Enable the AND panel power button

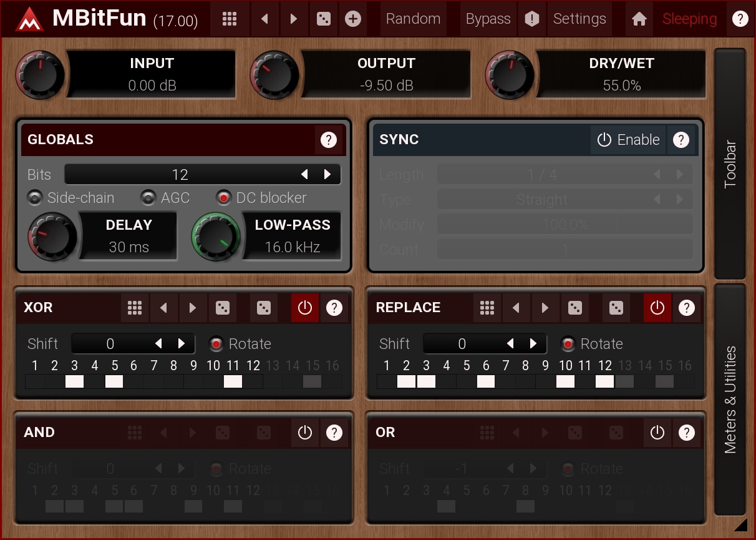(x=304, y=433)
